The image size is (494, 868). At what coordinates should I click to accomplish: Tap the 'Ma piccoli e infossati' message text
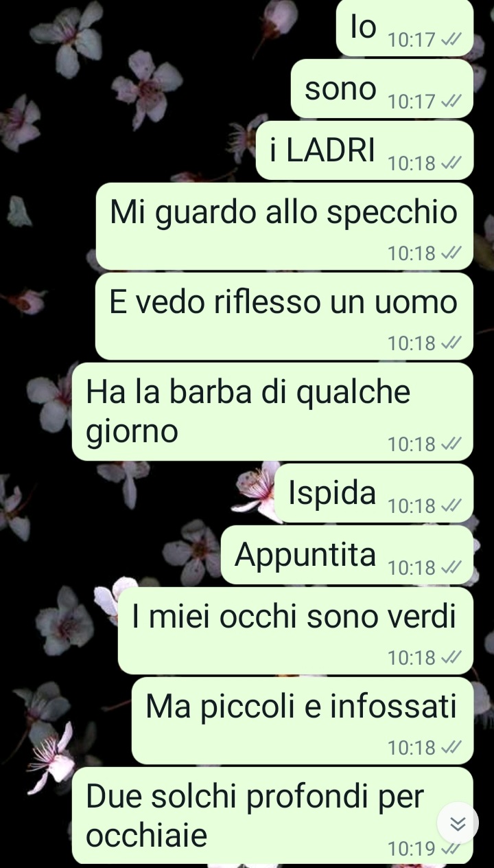coord(301,707)
